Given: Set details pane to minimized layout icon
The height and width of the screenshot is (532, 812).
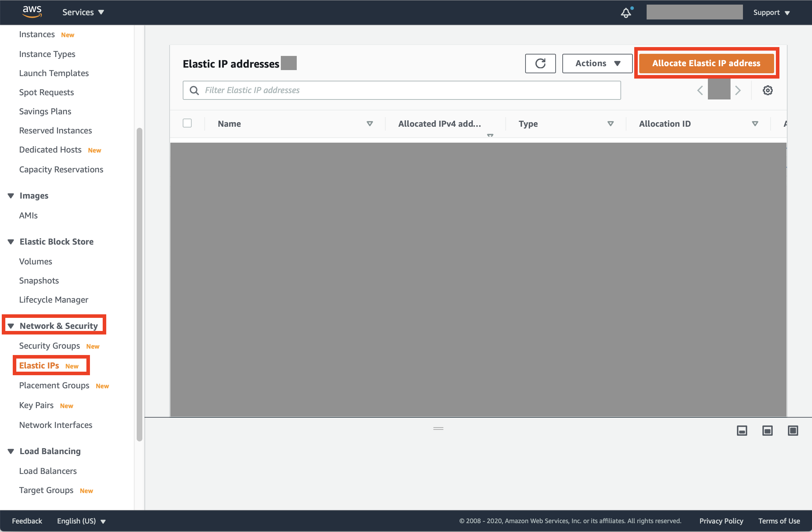Looking at the screenshot, I should (742, 430).
